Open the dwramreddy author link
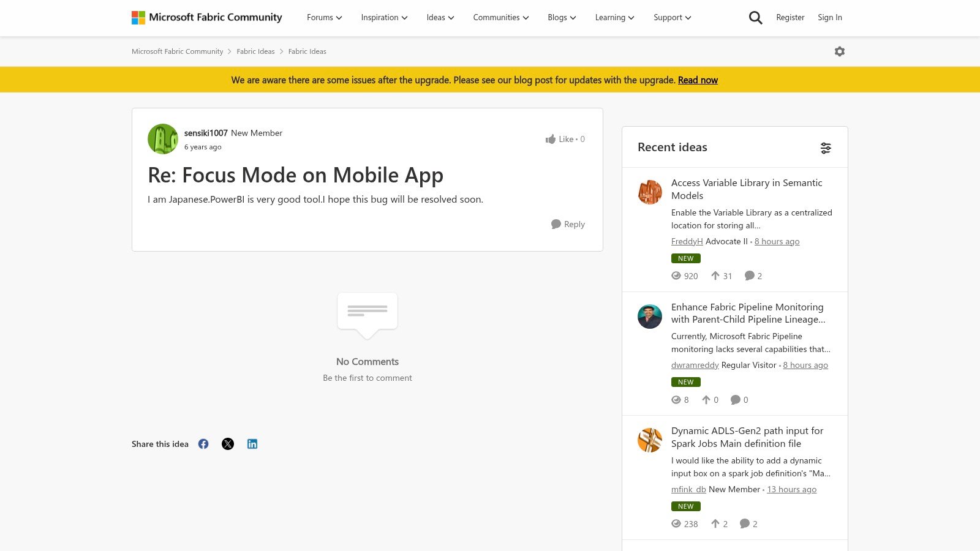Screen dimensions: 980x551 695,365
